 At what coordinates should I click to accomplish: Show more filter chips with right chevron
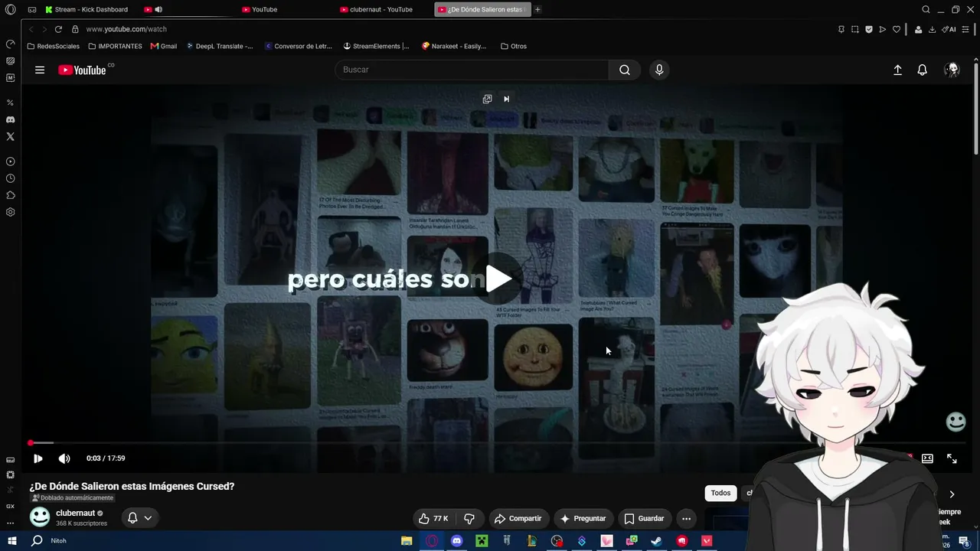point(952,494)
